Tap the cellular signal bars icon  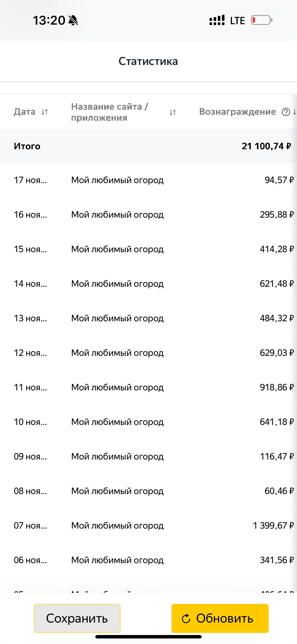[x=217, y=20]
